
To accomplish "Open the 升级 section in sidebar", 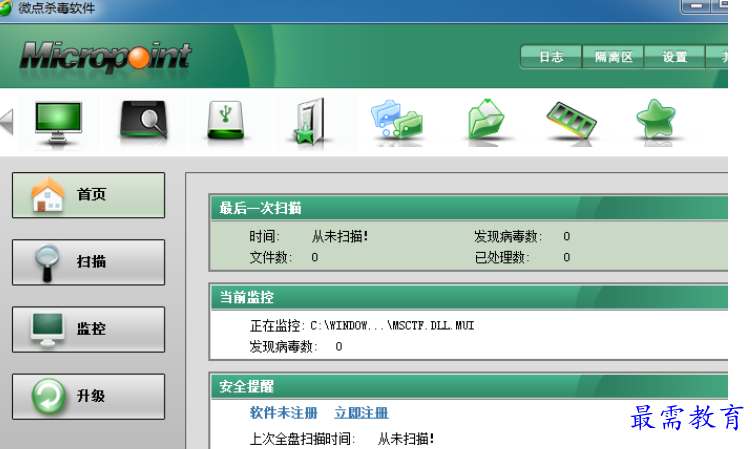I will pos(88,396).
